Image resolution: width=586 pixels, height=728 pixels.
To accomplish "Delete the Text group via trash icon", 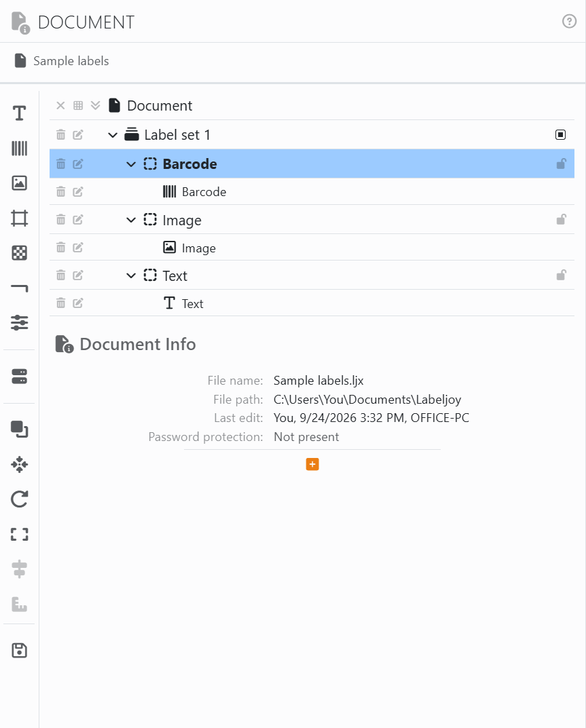I will [61, 275].
